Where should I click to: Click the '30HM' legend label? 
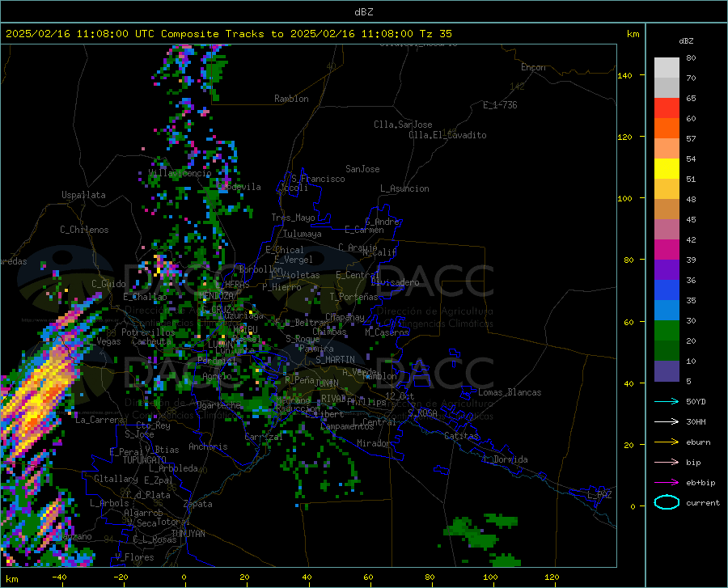tap(696, 422)
